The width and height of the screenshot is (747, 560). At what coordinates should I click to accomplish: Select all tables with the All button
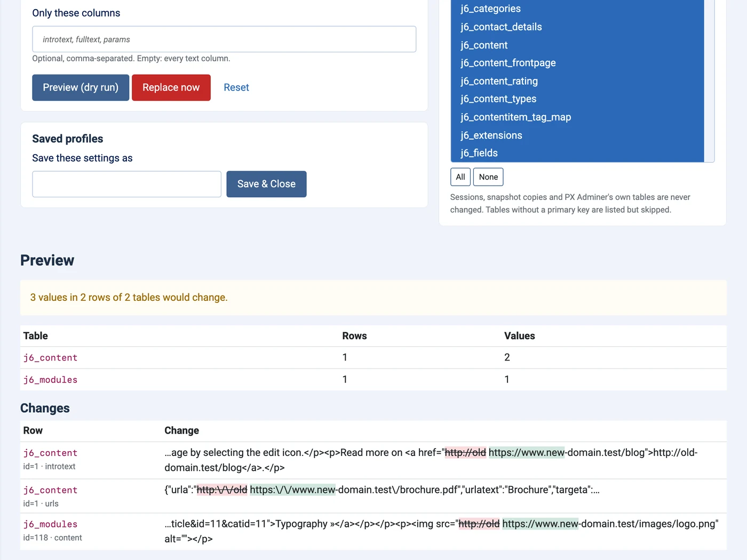(460, 177)
